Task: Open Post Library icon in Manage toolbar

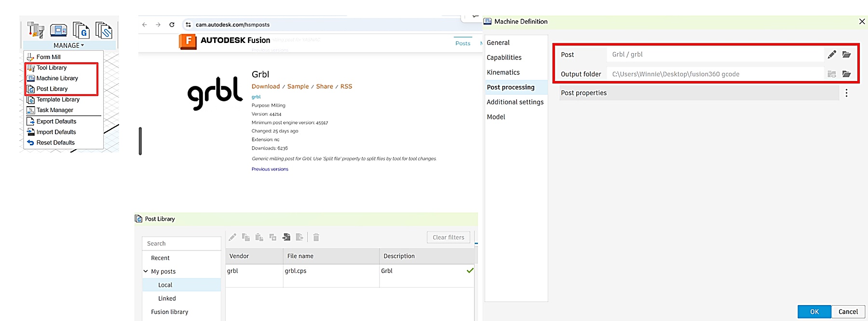Action: [x=81, y=30]
